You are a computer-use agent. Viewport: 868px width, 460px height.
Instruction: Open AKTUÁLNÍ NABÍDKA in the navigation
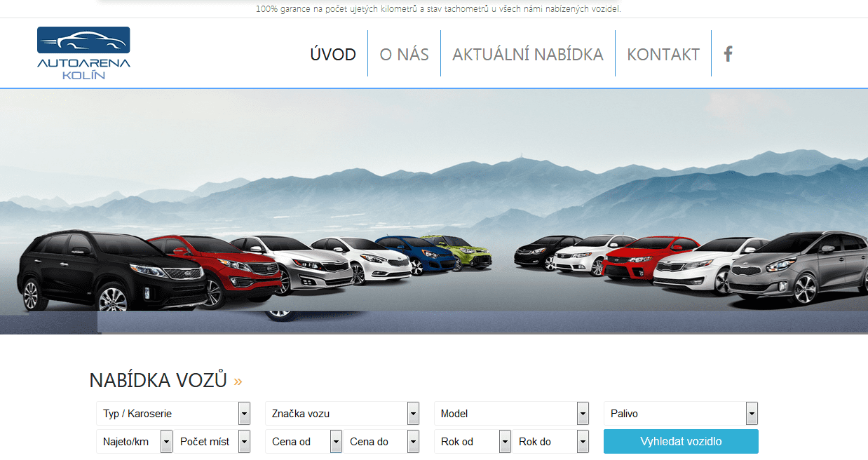(528, 54)
